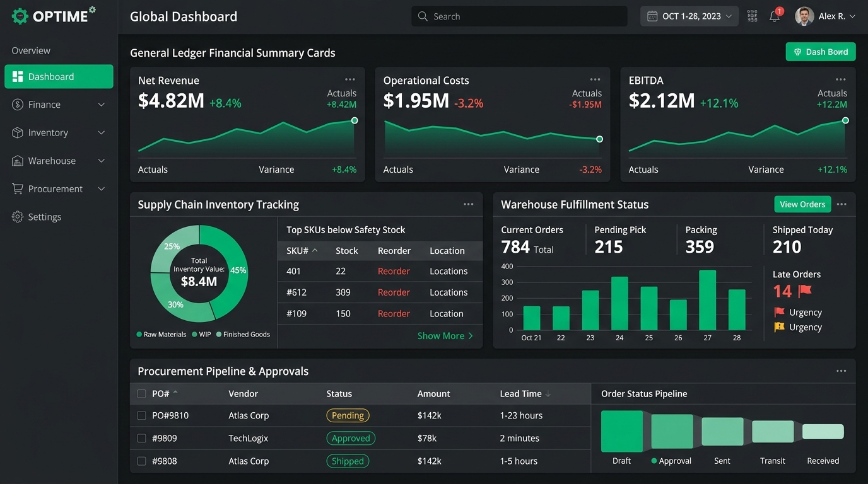Open the Alex R. account dropdown arrow
868x484 pixels.
[853, 16]
